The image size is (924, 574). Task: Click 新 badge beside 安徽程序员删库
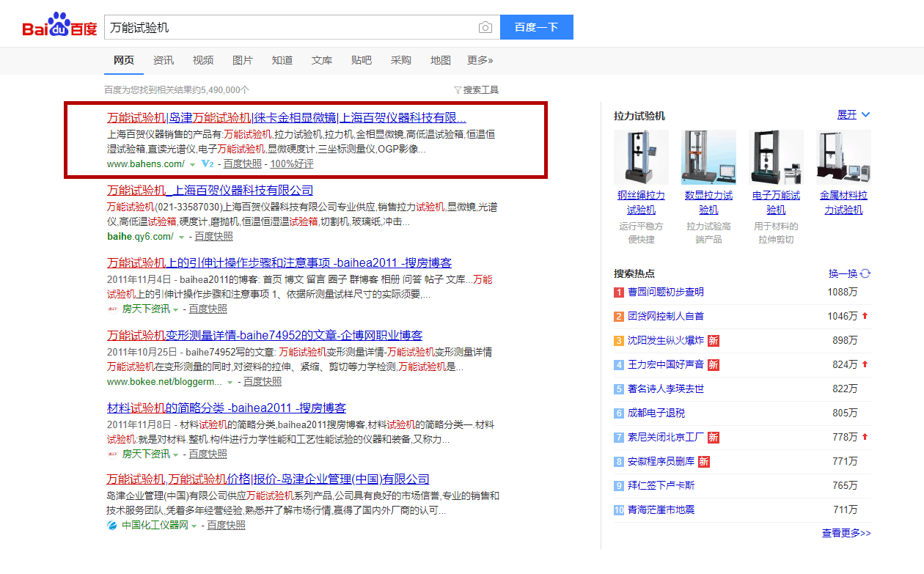(703, 461)
